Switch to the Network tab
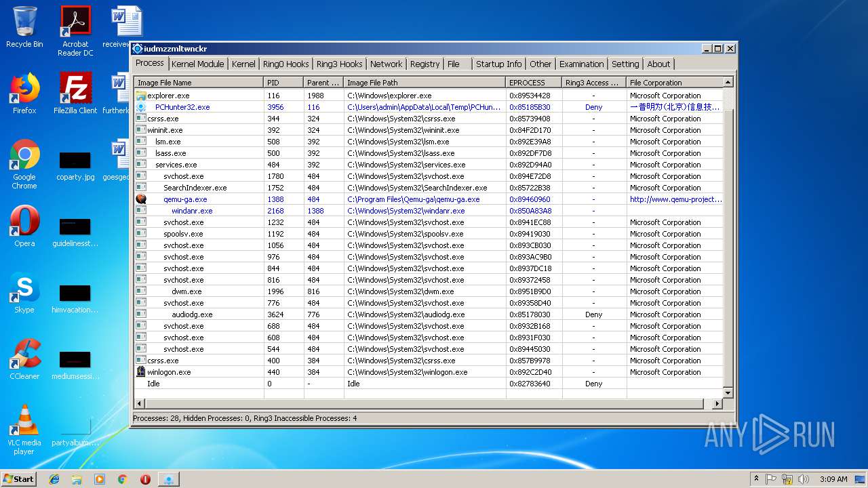The height and width of the screenshot is (488, 868). tap(386, 64)
